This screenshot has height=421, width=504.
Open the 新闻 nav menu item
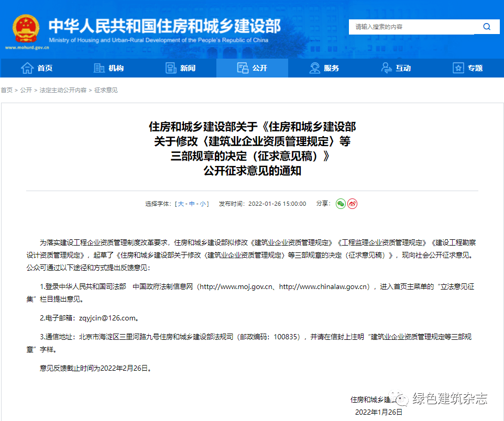pos(180,68)
